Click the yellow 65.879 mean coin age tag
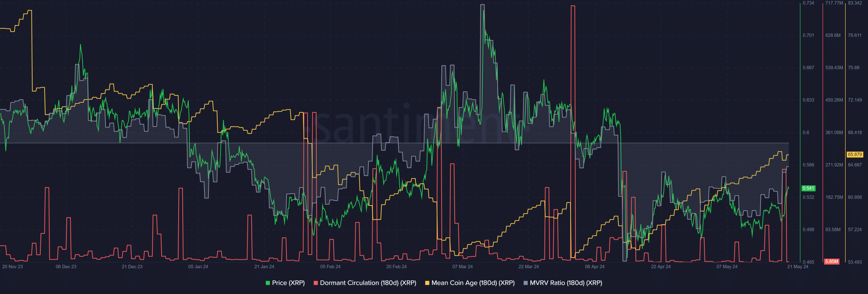Screen dimensions: 868x294 [x=855, y=155]
